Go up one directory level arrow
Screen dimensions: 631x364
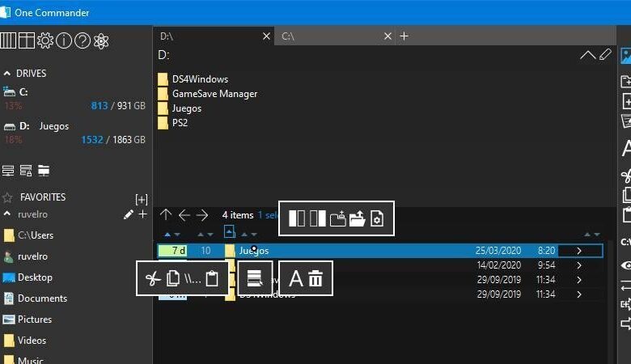165,215
